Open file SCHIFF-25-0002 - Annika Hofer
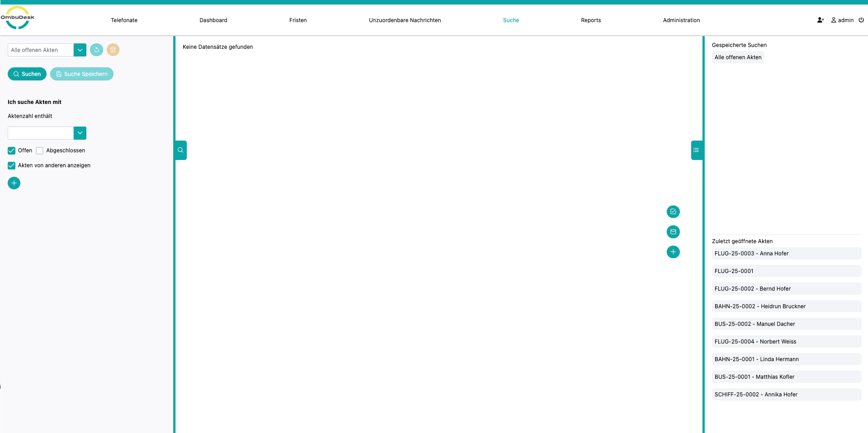This screenshot has height=433, width=868. click(x=787, y=395)
